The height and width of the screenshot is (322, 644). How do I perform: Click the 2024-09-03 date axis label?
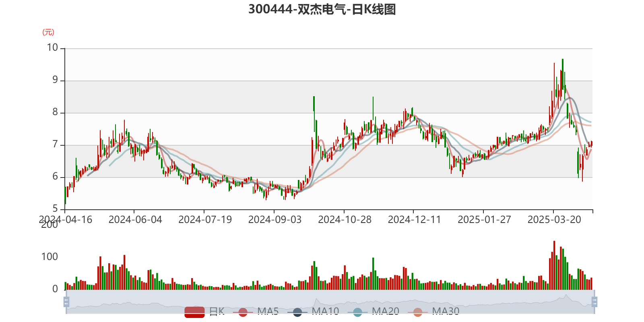(275, 220)
